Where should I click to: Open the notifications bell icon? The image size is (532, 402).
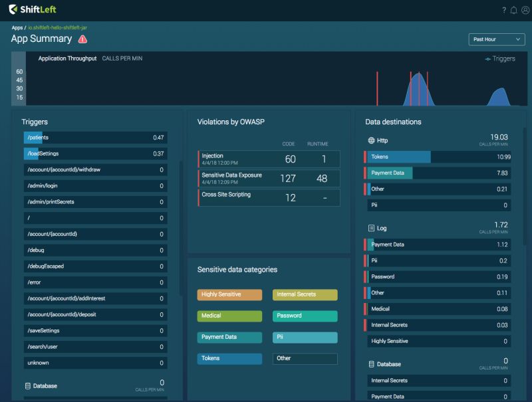514,11
